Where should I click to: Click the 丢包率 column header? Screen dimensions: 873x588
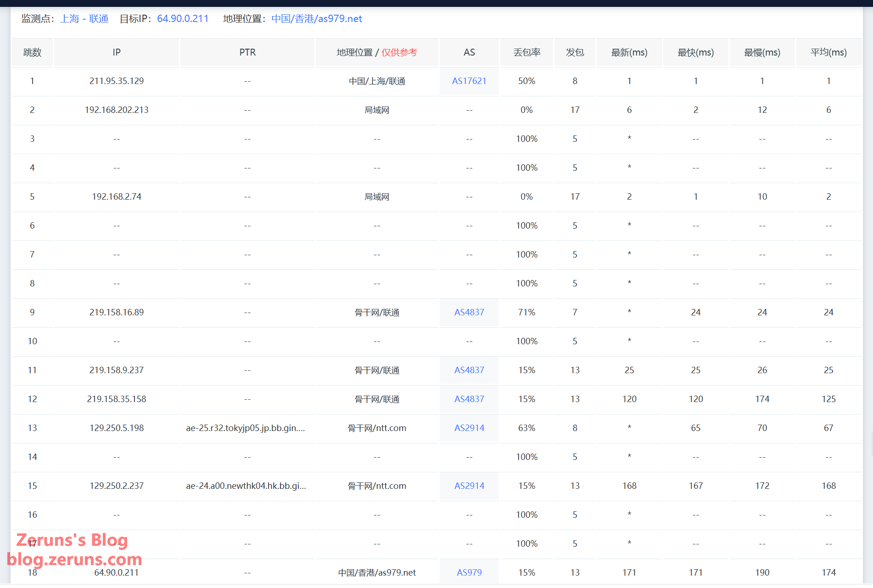(526, 52)
